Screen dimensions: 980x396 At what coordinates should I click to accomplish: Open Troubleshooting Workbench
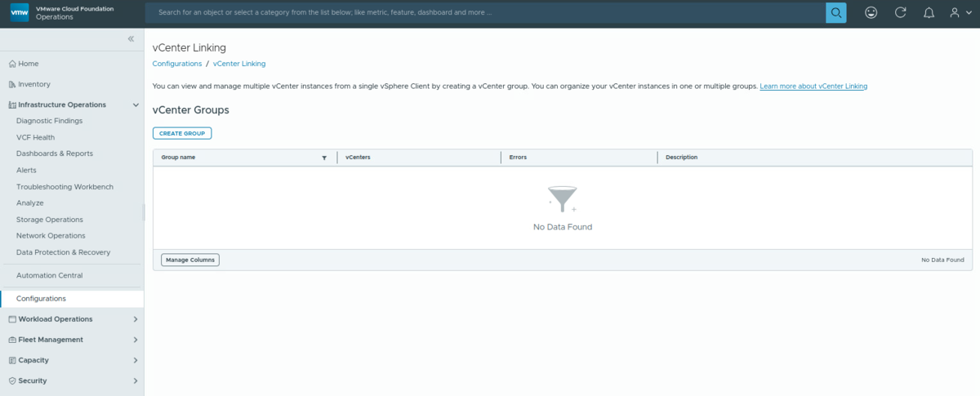click(65, 187)
